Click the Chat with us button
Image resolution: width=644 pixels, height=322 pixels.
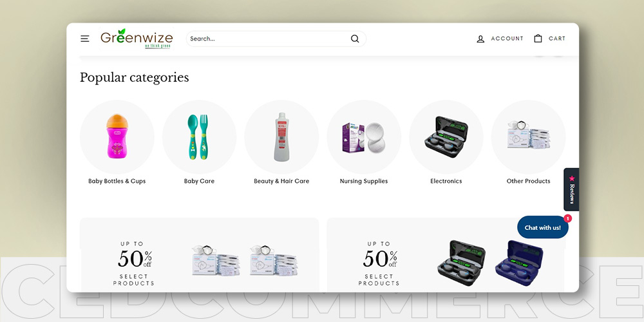pos(542,227)
